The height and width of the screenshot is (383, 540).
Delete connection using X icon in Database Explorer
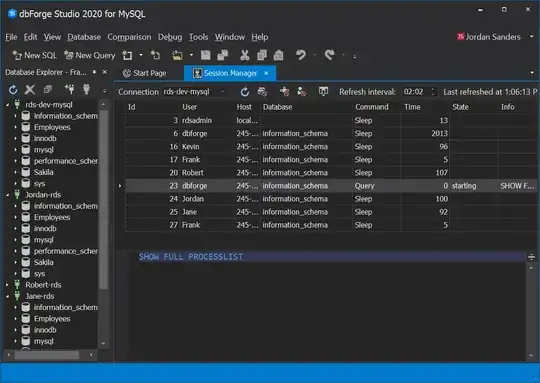pyautogui.click(x=30, y=90)
